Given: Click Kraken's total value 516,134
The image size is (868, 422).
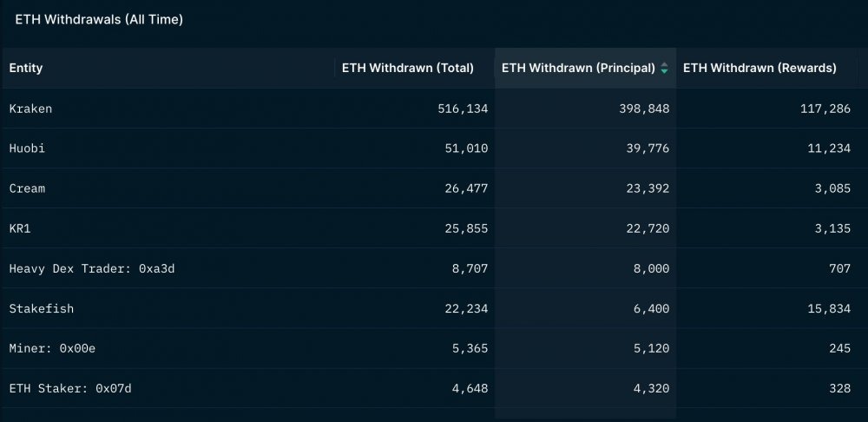Looking at the screenshot, I should (463, 109).
